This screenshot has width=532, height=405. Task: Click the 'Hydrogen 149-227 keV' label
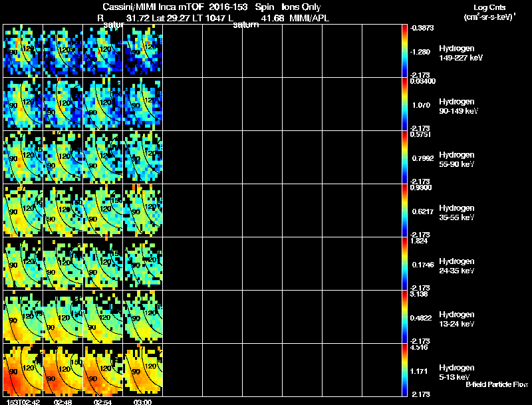point(461,53)
